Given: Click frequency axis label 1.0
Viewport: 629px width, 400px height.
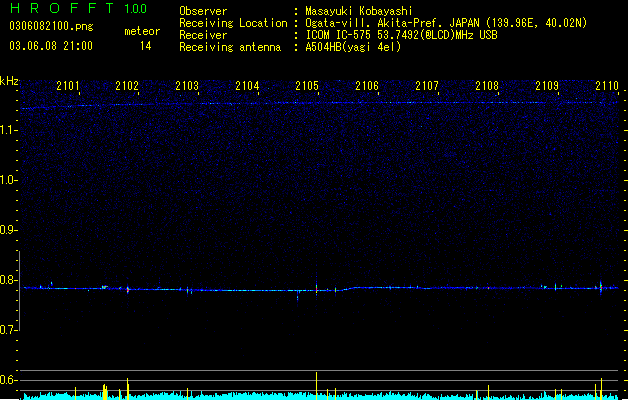Looking at the screenshot, I should pyautogui.click(x=7, y=180).
